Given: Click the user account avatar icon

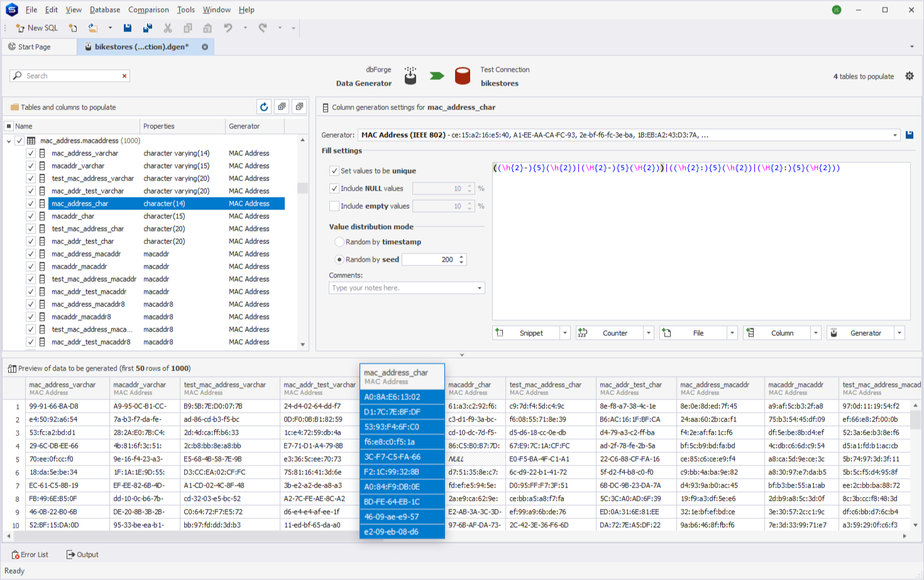Looking at the screenshot, I should coord(837,9).
